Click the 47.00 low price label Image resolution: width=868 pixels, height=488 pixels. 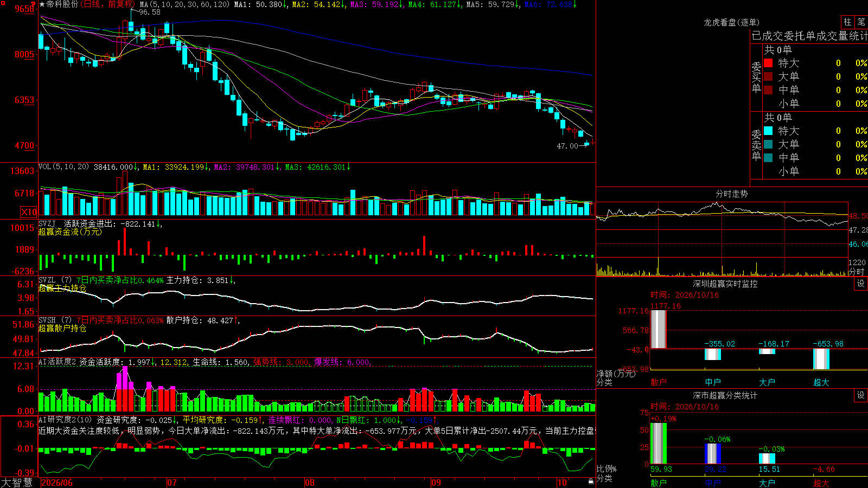(567, 146)
